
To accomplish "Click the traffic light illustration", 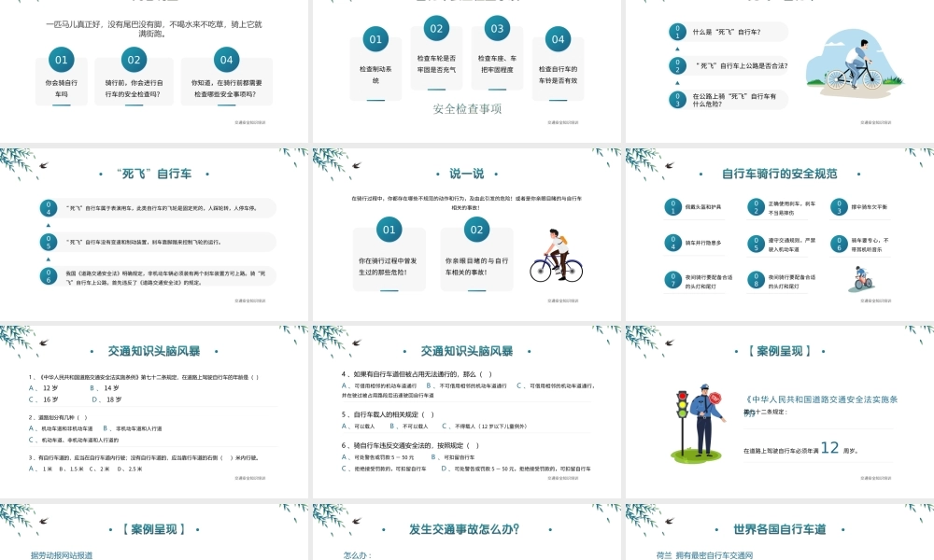I will (683, 424).
